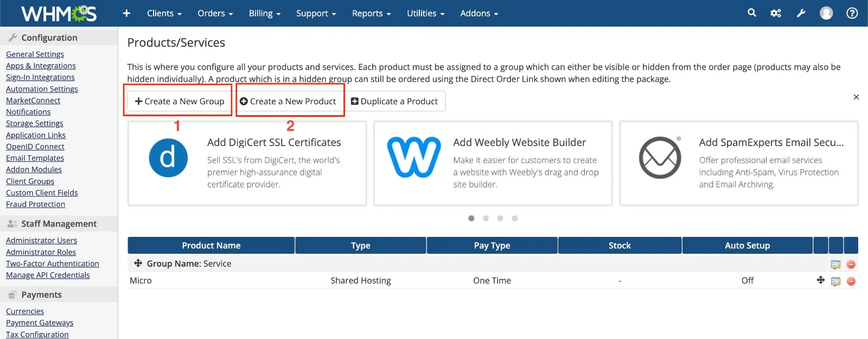Delete the Service group with red icon
The width and height of the screenshot is (868, 339).
coord(851,265)
